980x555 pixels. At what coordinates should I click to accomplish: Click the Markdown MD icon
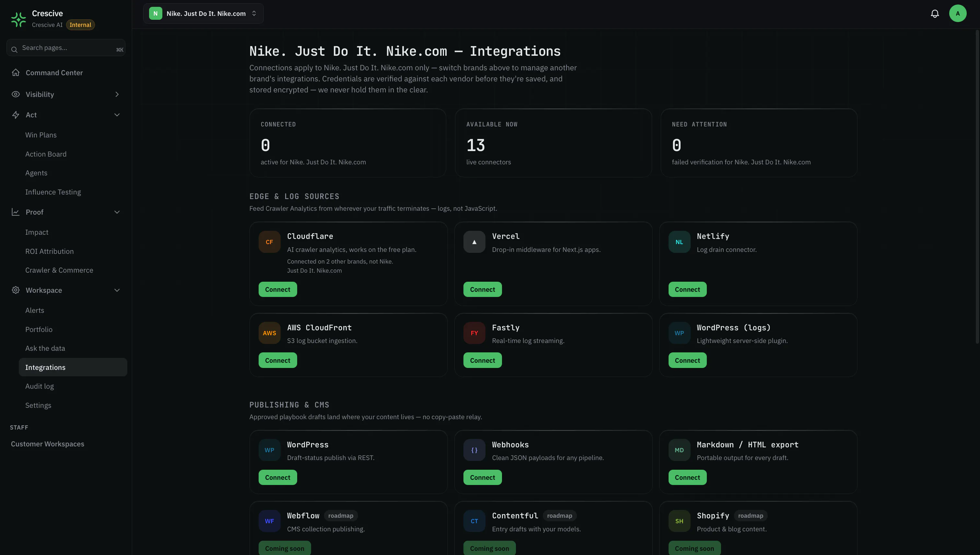pyautogui.click(x=679, y=450)
